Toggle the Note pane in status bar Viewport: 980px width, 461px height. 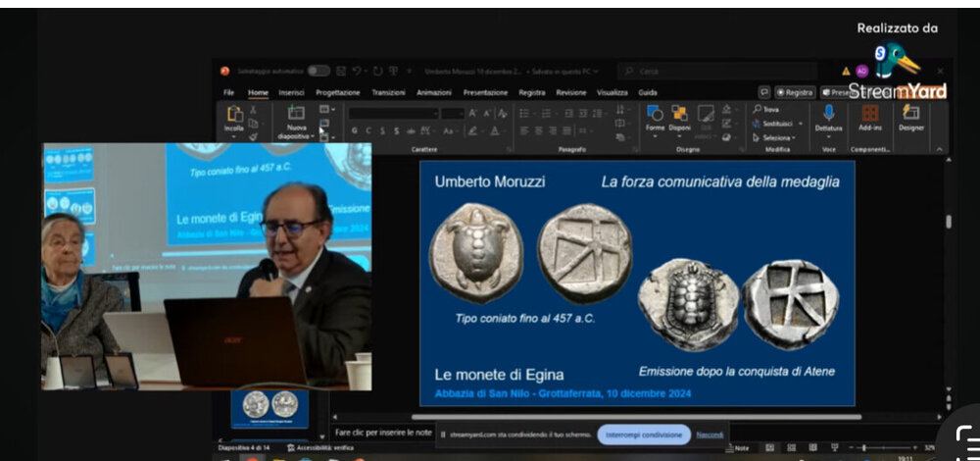click(x=736, y=448)
